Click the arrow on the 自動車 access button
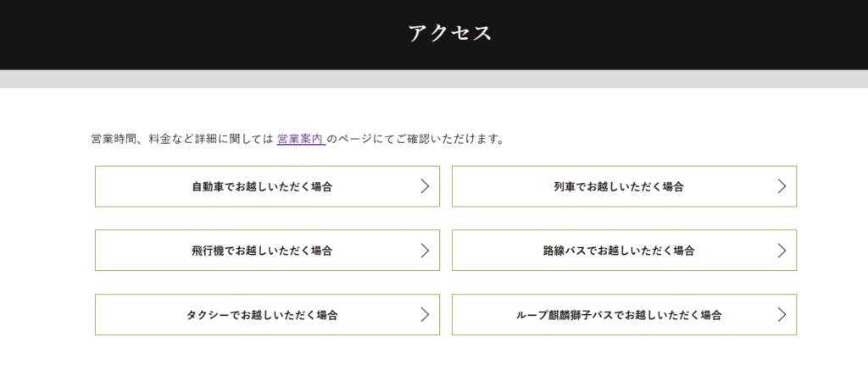This screenshot has width=868, height=370. tap(426, 186)
